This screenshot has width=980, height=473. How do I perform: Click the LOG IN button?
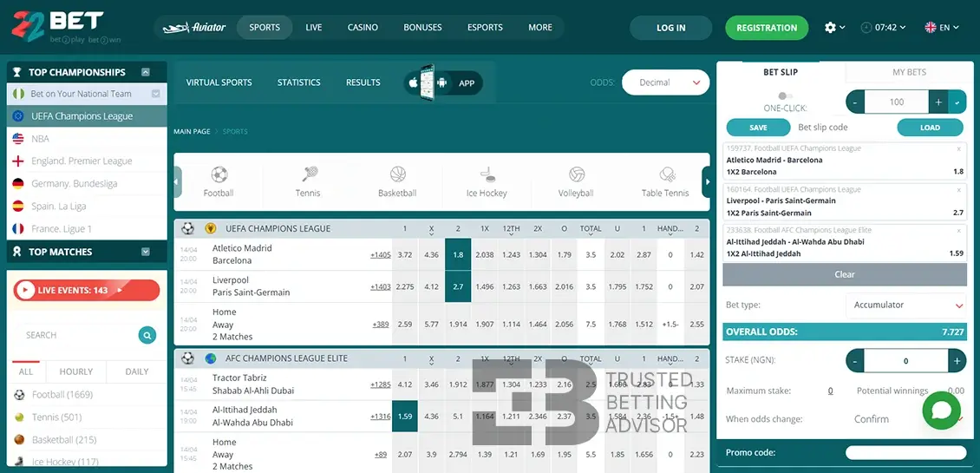pyautogui.click(x=670, y=28)
